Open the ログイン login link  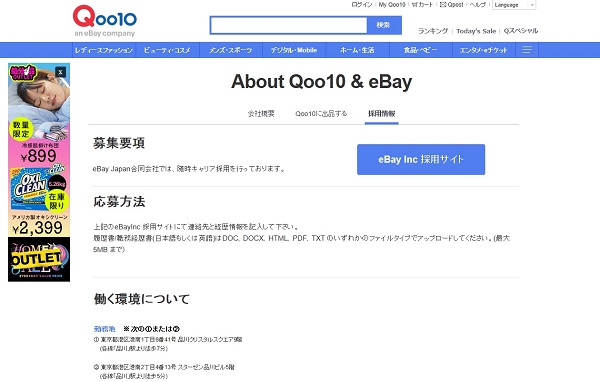pos(362,5)
